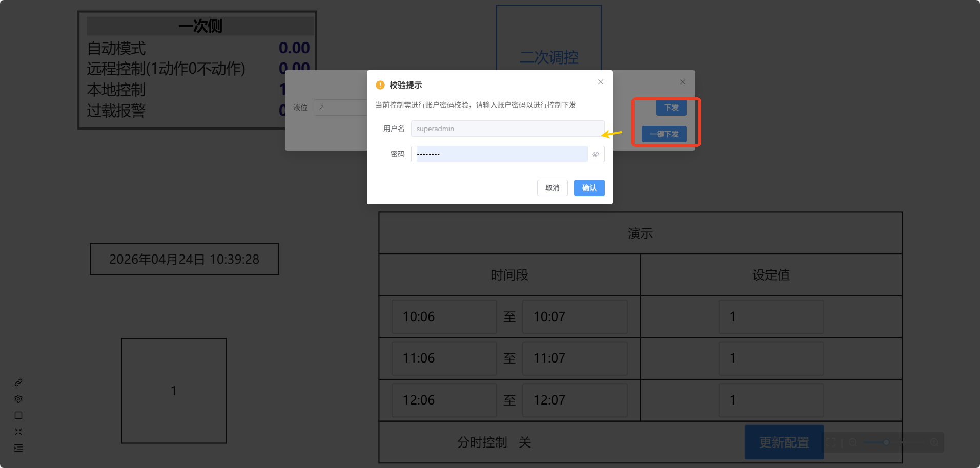Click the square box showing 1
The width and height of the screenshot is (980, 468).
[x=174, y=391]
